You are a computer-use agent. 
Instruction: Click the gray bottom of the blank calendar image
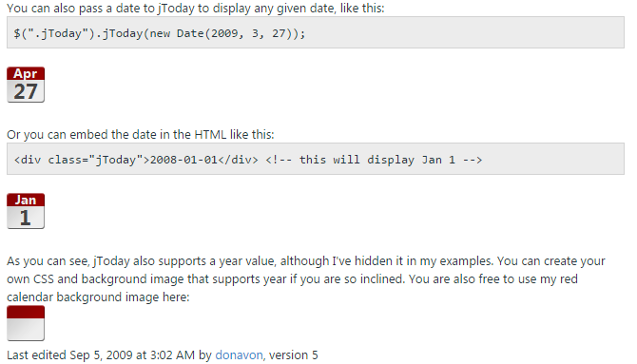click(x=26, y=330)
